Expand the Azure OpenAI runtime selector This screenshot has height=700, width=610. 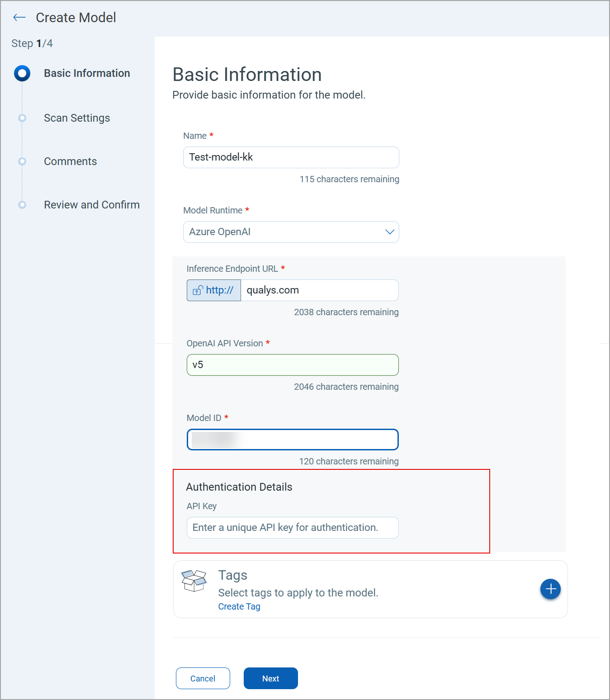coord(291,232)
